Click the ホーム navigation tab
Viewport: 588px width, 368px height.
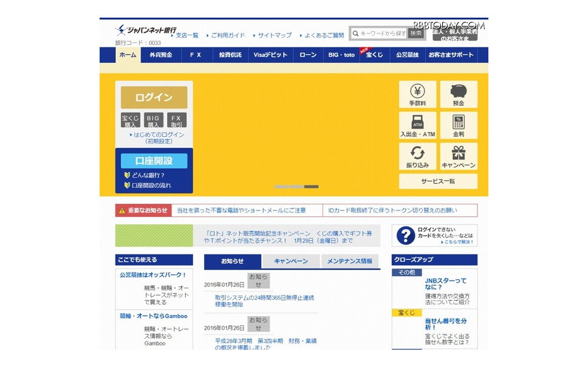126,55
